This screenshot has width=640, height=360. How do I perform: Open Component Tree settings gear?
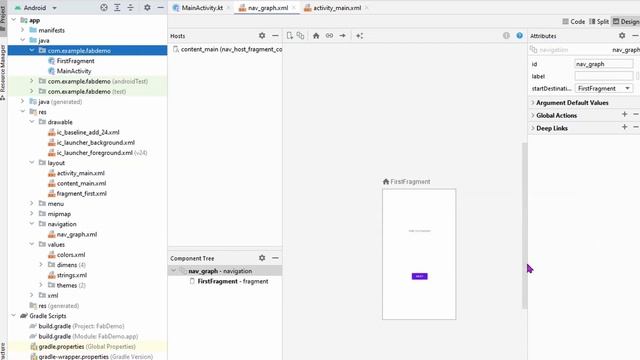pyautogui.click(x=262, y=258)
